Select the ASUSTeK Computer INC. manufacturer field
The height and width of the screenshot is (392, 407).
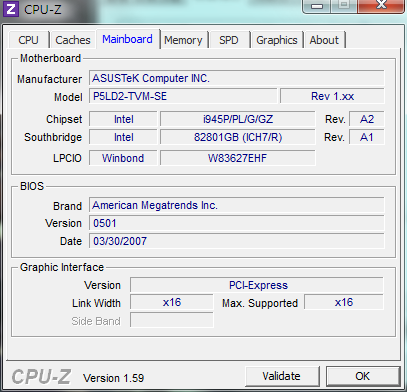coord(237,78)
